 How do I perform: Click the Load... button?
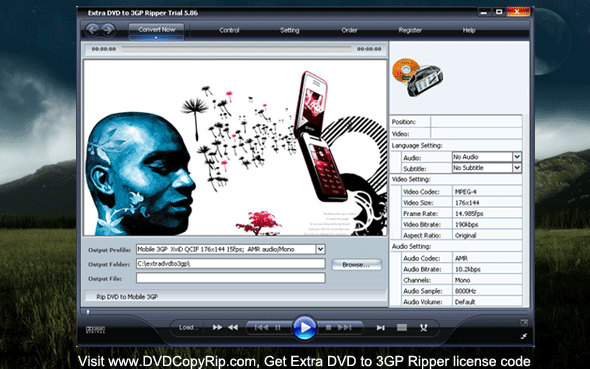(188, 328)
